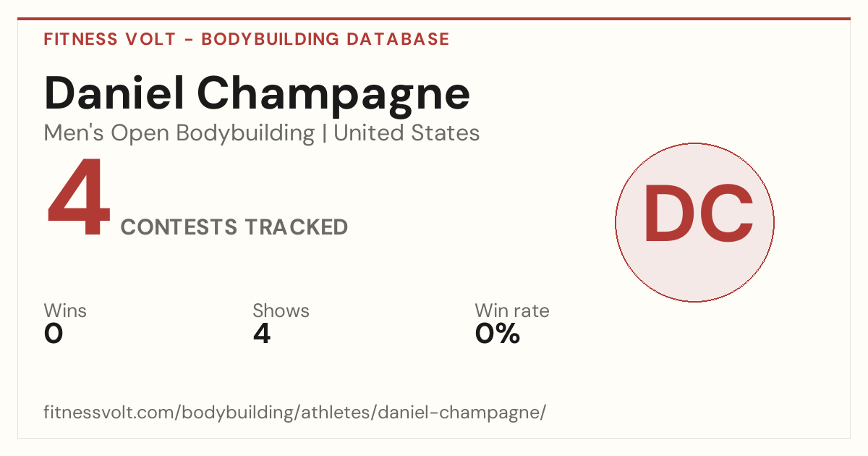Click the letter C in the avatar
Viewport: 868px width, 456px height.
point(726,214)
